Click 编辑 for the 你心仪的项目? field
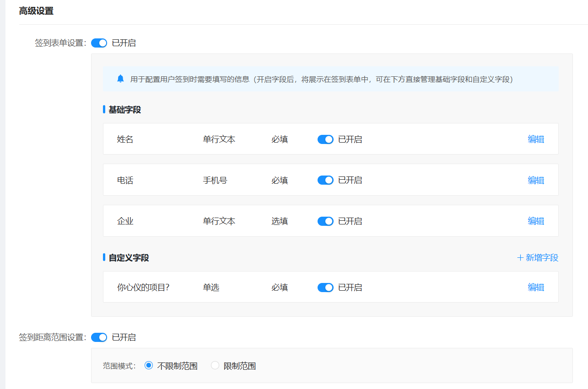The image size is (588, 389). 536,288
